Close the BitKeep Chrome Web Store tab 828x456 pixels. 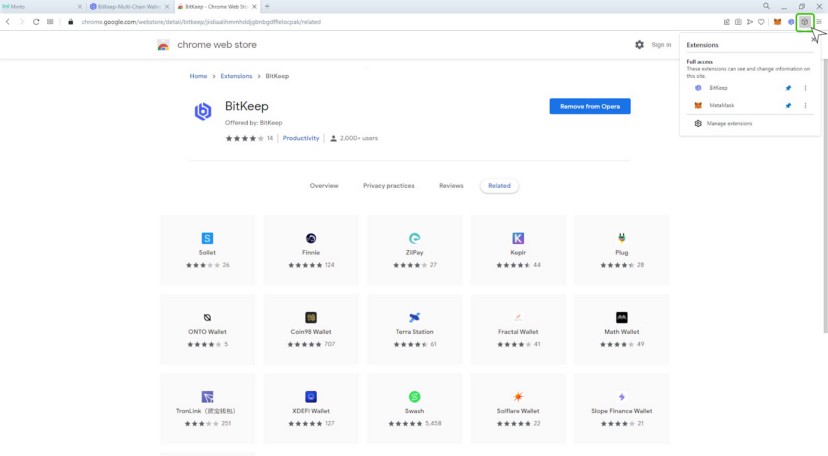point(255,7)
